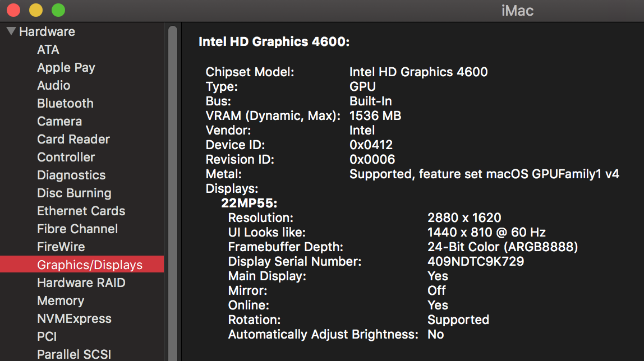
Task: Open ATA in sidebar
Action: [x=48, y=50]
